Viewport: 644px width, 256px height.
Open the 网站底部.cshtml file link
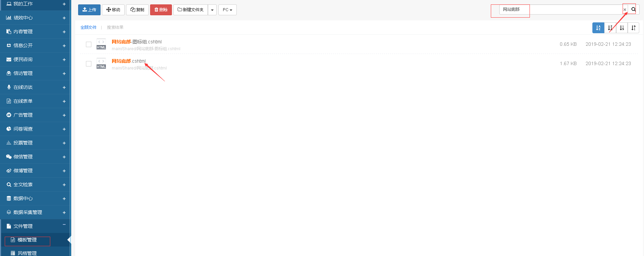(x=129, y=61)
